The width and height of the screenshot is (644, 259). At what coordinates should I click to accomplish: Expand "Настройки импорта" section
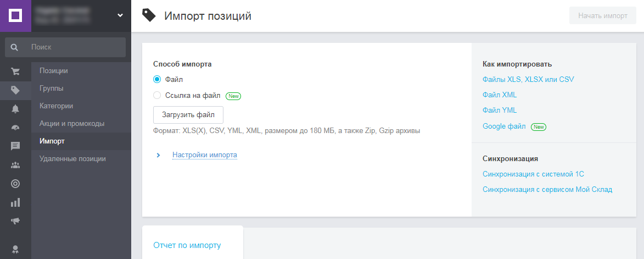click(x=204, y=155)
